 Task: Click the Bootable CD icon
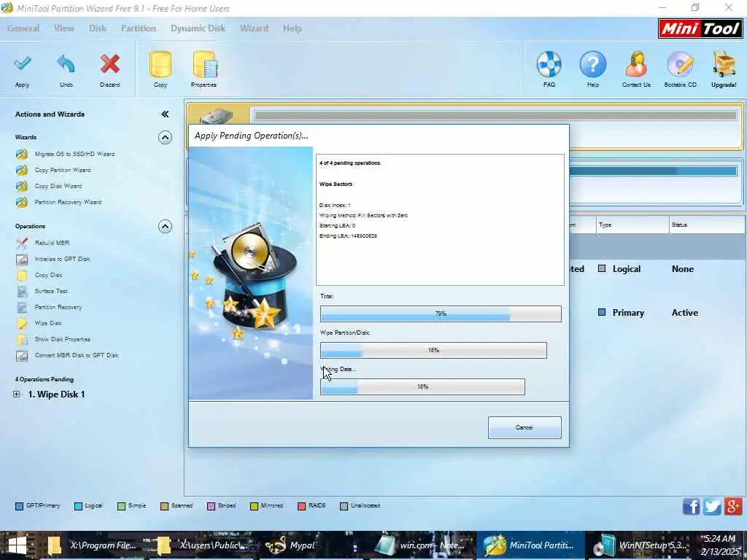click(x=681, y=64)
